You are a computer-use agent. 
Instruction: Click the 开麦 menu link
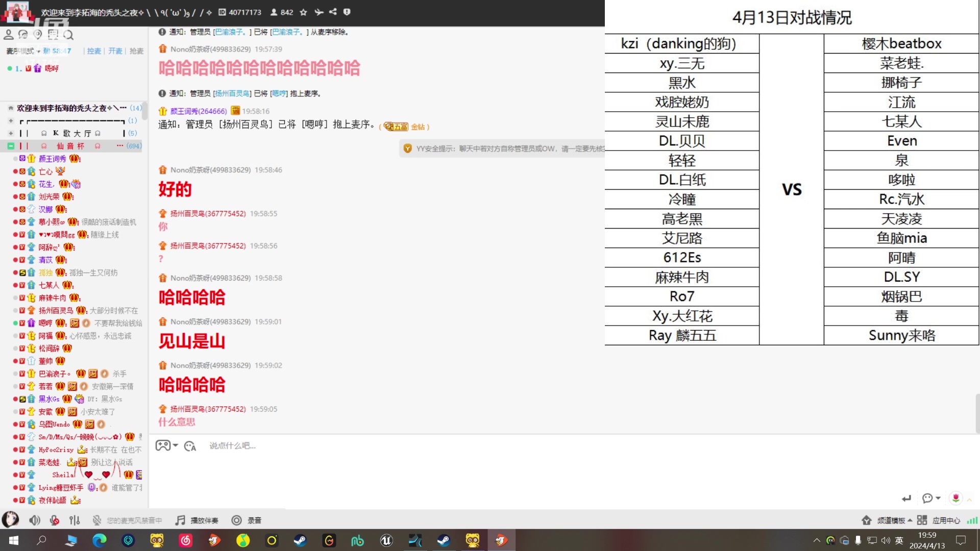(x=115, y=51)
